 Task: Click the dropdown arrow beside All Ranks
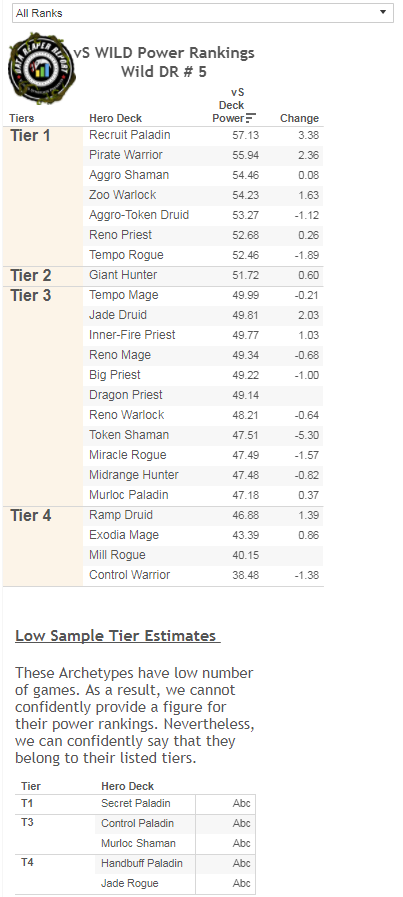pyautogui.click(x=383, y=12)
